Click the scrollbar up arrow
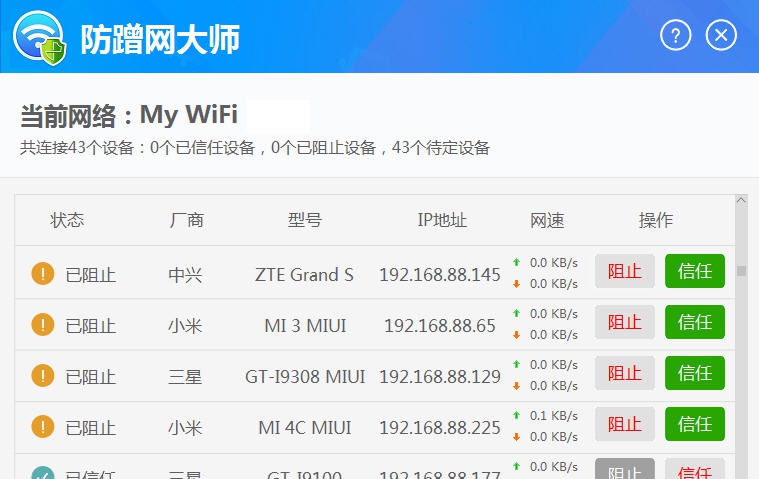 click(741, 200)
